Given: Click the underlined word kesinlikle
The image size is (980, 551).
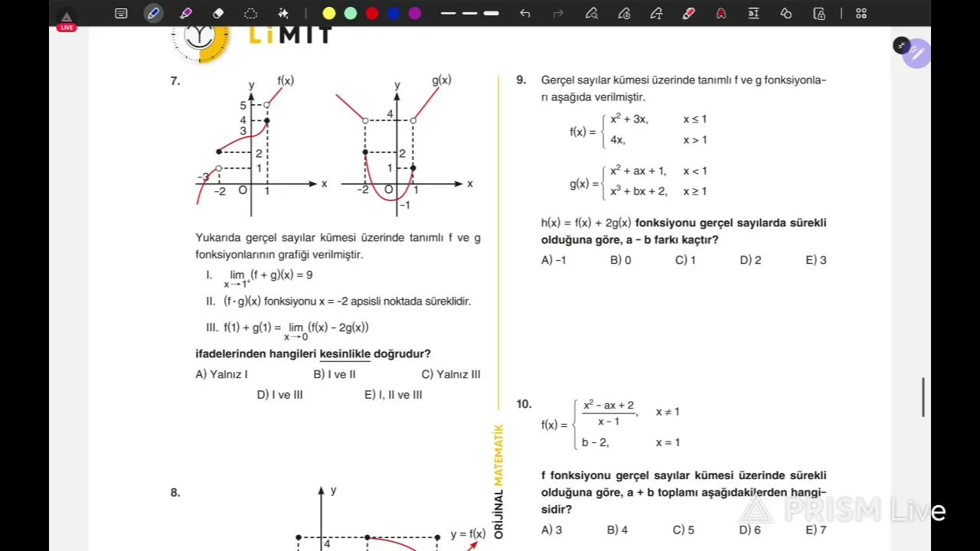Looking at the screenshot, I should pyautogui.click(x=345, y=354).
